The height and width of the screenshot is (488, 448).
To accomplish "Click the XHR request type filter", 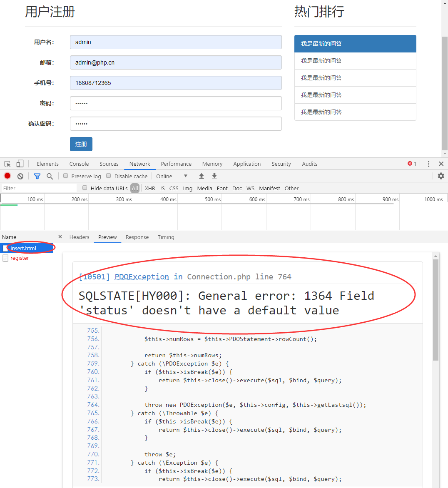I will (x=150, y=188).
